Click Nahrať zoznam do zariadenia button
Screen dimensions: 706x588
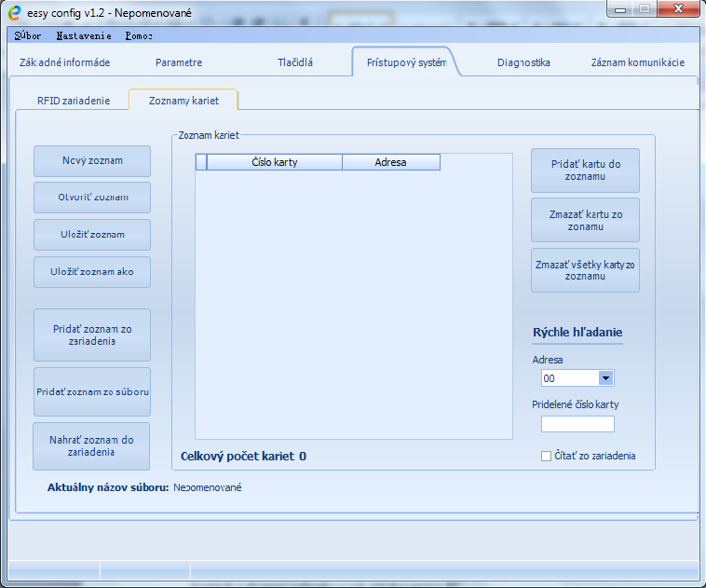91,446
